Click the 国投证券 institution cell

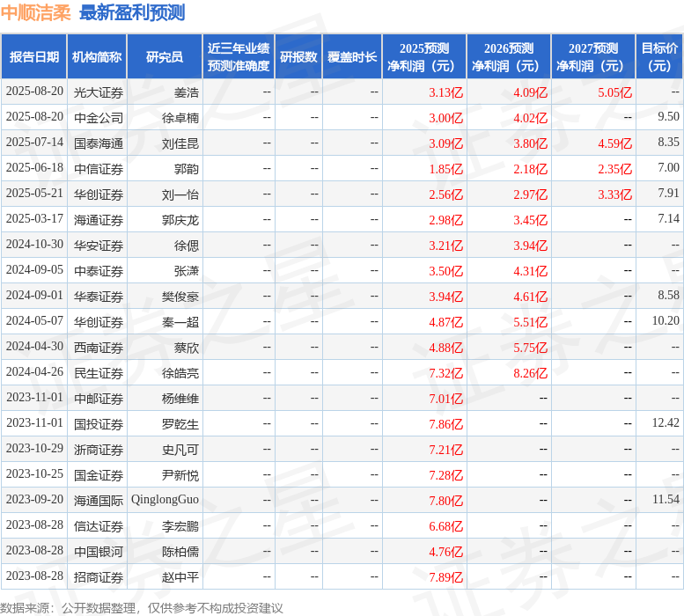[99, 424]
